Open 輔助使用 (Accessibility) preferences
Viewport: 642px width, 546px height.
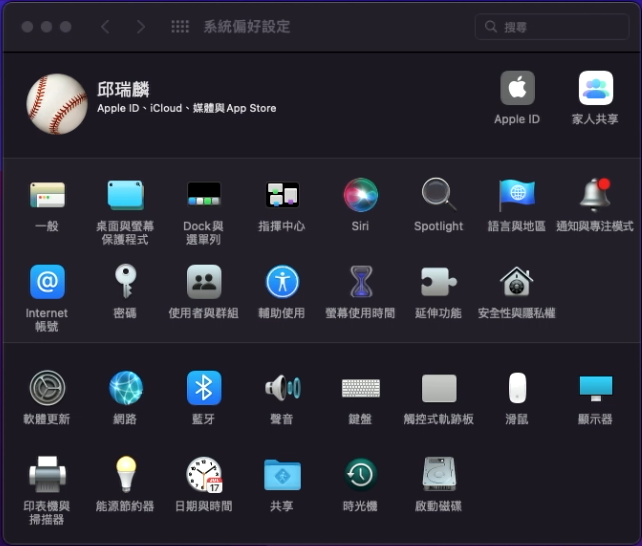(x=282, y=282)
